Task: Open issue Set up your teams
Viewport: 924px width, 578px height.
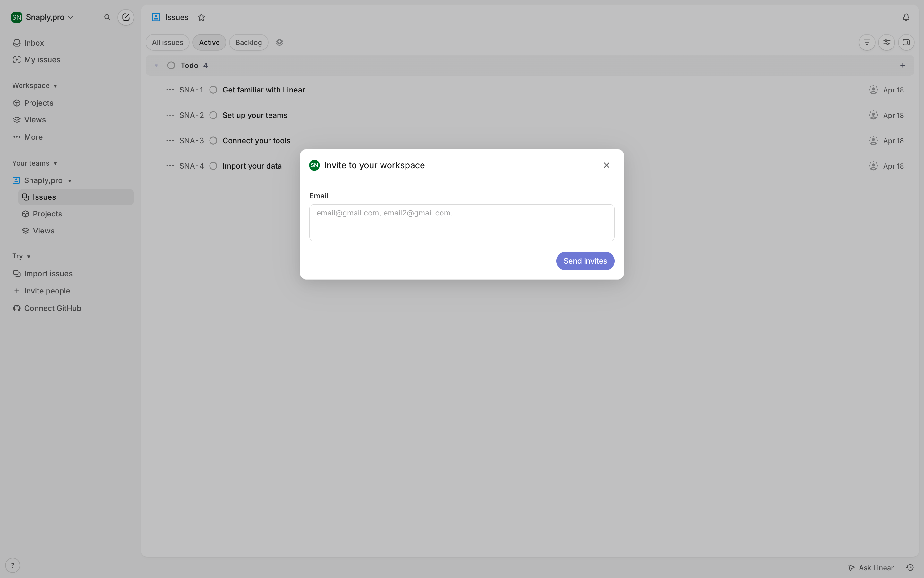Action: [x=255, y=115]
